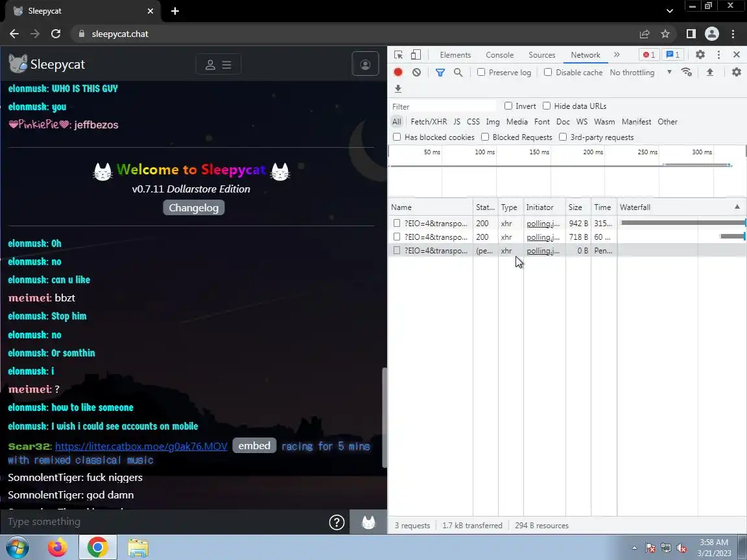Clear the network log
The height and width of the screenshot is (560, 747).
[x=417, y=73]
